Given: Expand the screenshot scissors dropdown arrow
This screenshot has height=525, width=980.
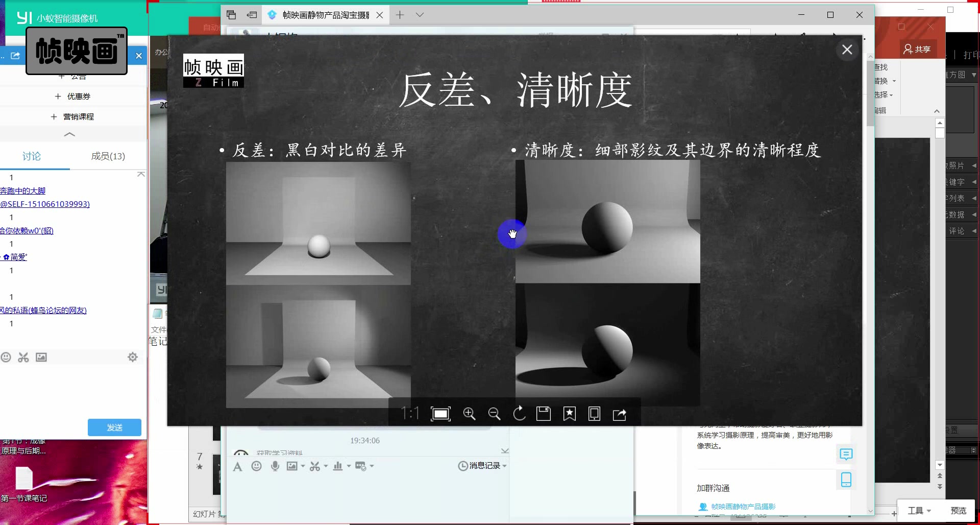Looking at the screenshot, I should [x=326, y=466].
